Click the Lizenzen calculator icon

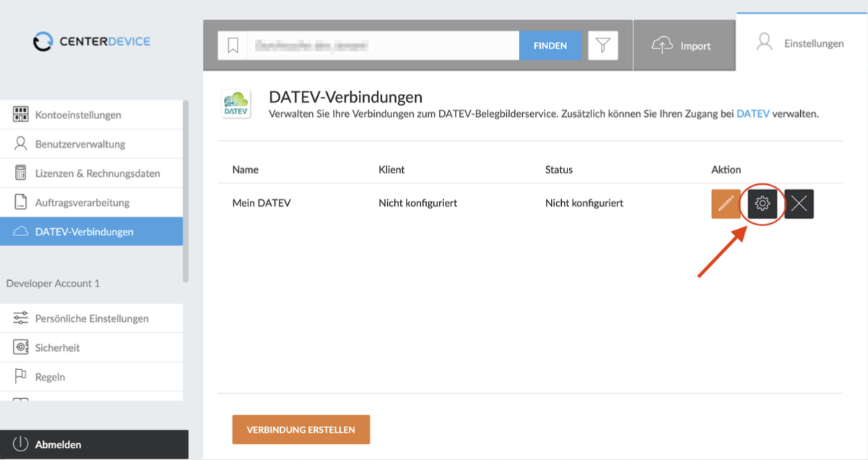click(21, 173)
